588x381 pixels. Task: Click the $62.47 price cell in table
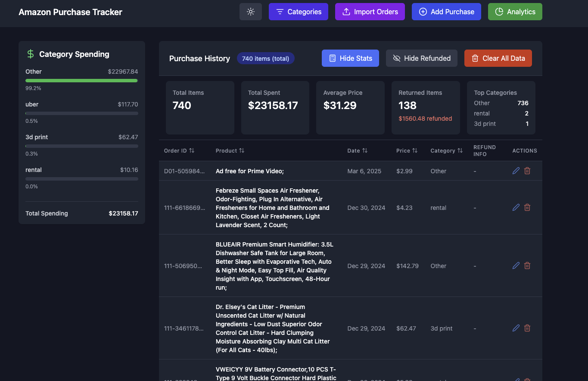(x=406, y=328)
